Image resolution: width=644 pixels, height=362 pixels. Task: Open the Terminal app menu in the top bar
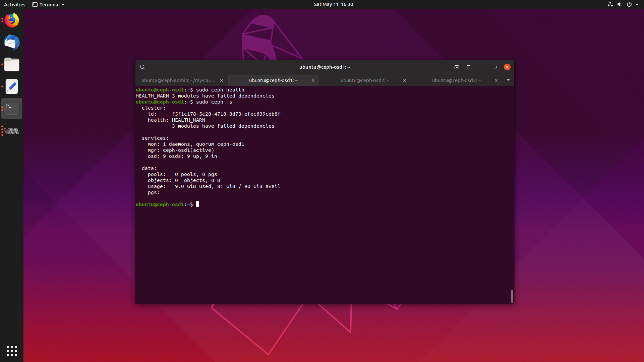coord(48,4)
